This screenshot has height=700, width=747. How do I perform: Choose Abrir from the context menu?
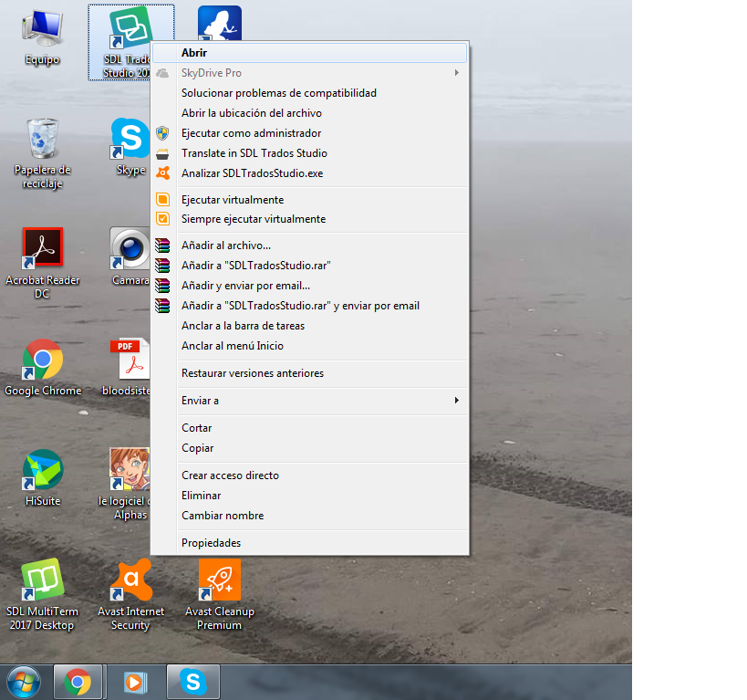click(x=310, y=53)
